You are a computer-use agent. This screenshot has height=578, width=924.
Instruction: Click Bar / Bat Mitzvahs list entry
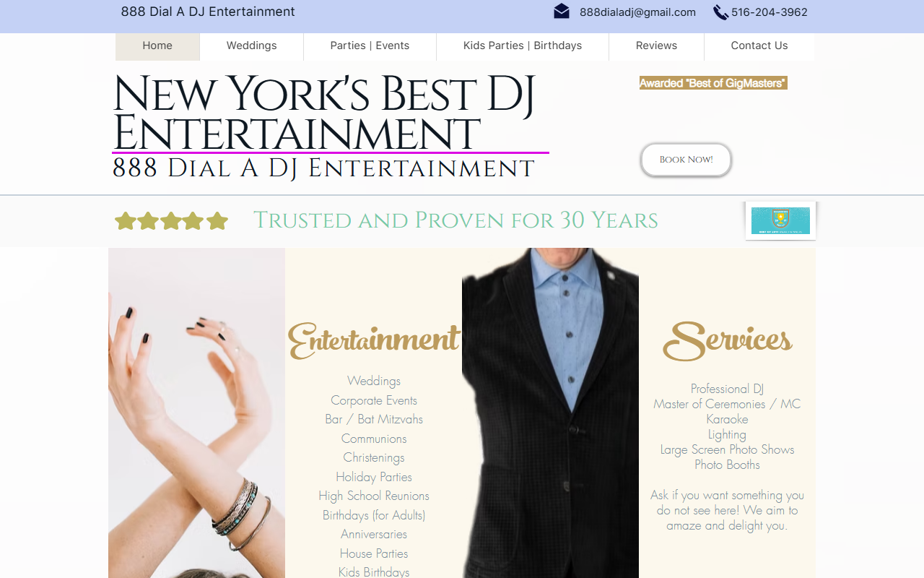(374, 419)
